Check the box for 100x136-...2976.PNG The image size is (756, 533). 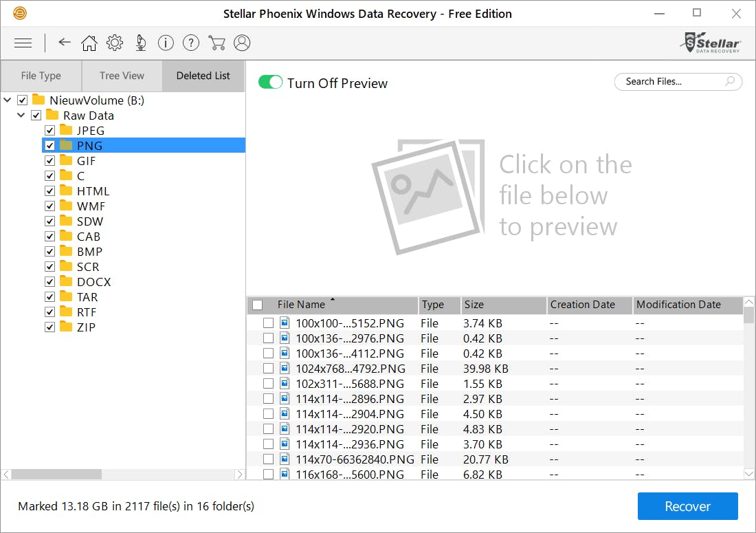pos(269,338)
